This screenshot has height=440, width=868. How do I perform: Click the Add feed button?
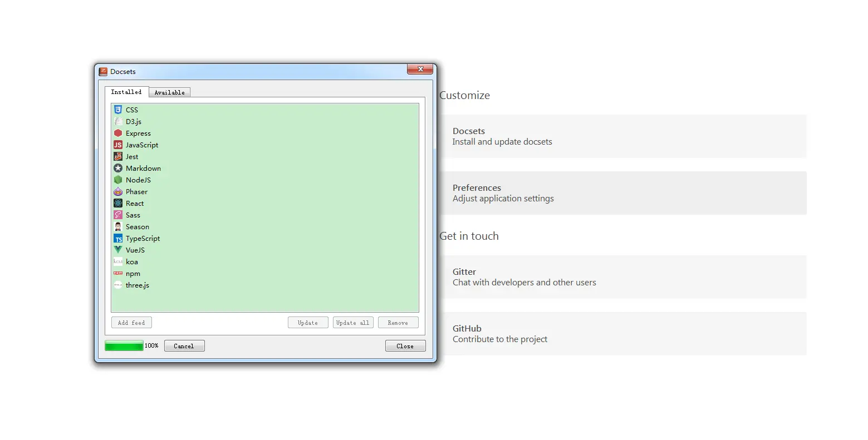click(x=131, y=323)
